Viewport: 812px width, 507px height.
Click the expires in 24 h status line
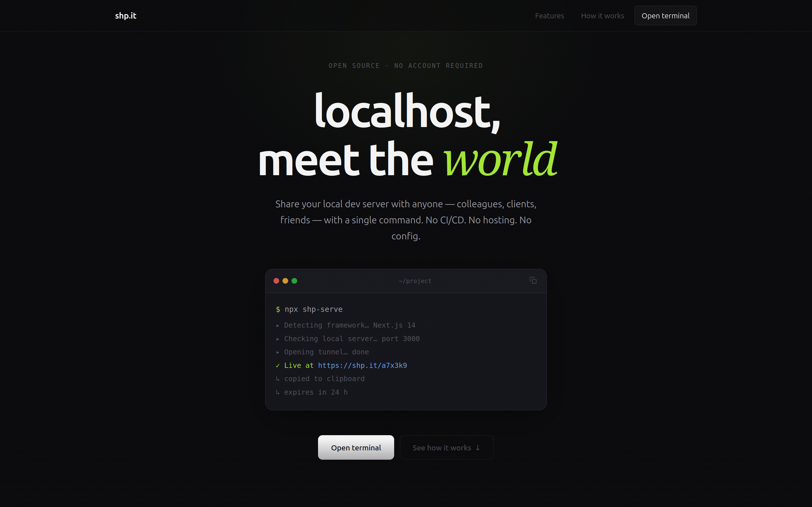pos(316,392)
